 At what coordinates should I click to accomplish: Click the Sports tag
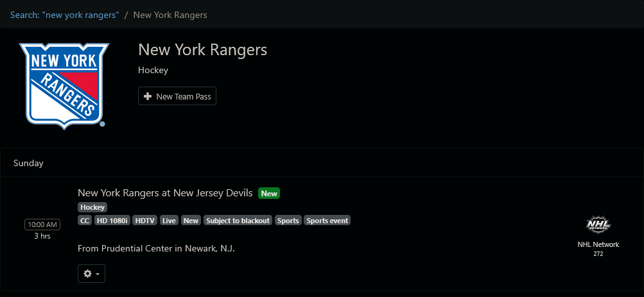[x=288, y=221]
